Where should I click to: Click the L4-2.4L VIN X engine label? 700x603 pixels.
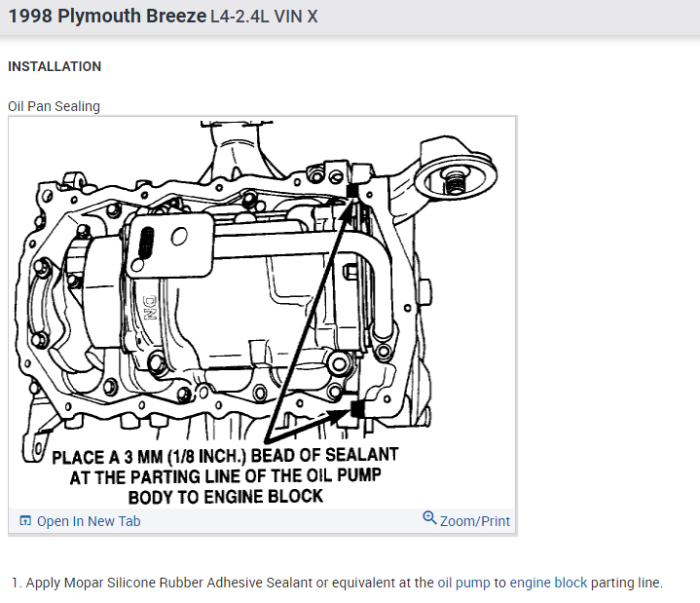tap(264, 17)
